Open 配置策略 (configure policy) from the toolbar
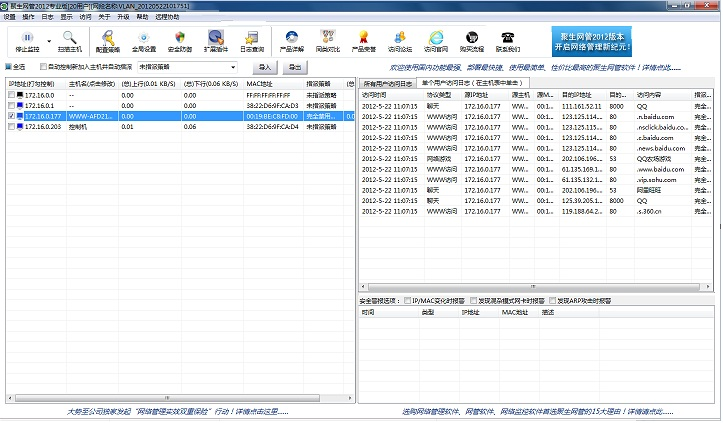The image size is (723, 423). [108, 42]
